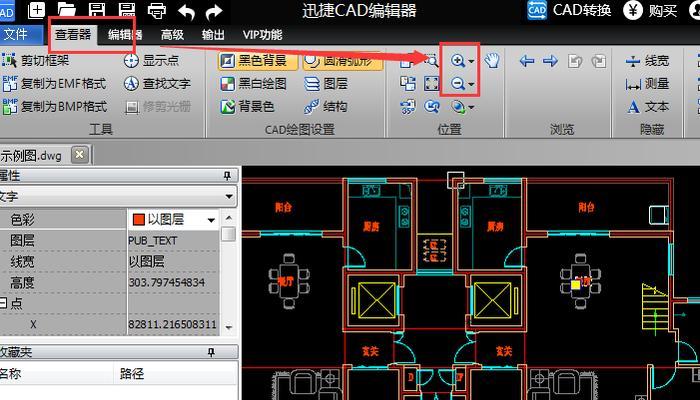Screen dimensions: 700x400
Task: Open the 图层 layers dialog
Action: click(x=326, y=83)
